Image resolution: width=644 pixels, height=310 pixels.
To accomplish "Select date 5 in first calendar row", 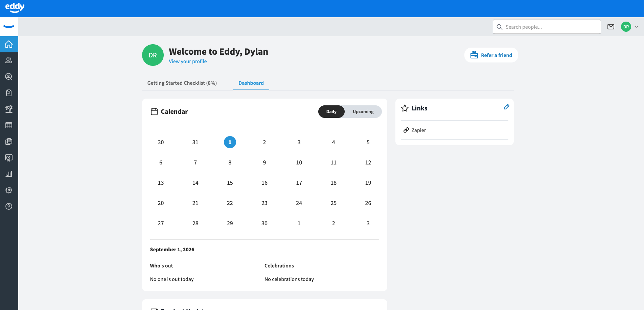I will [368, 142].
